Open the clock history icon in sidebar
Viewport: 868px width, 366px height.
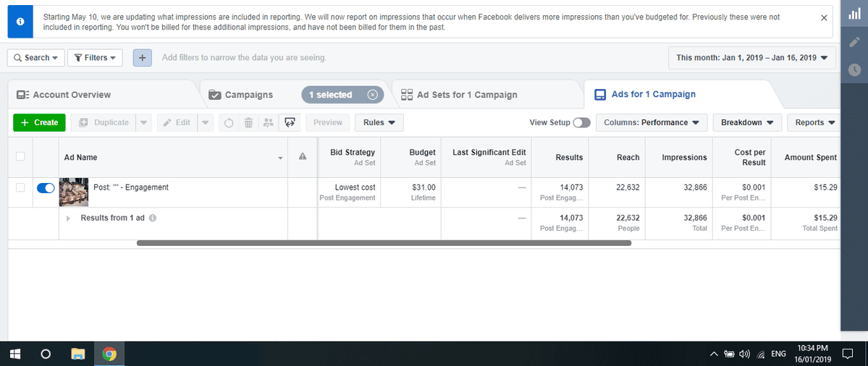[854, 69]
